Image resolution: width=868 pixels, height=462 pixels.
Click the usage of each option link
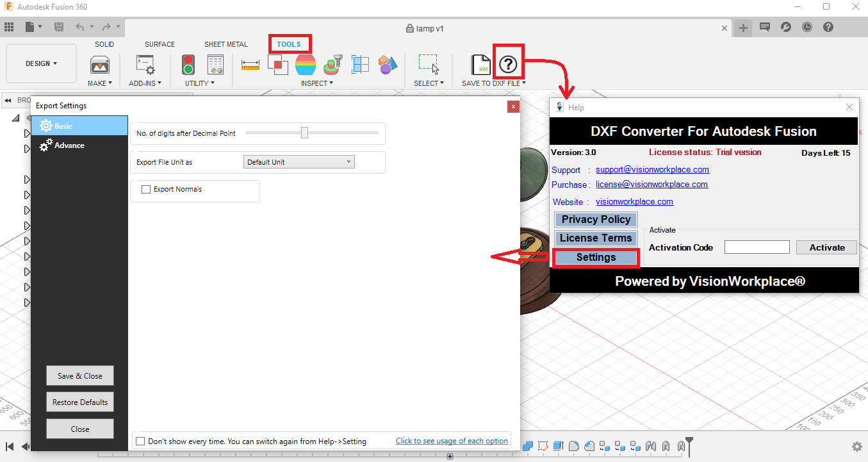pyautogui.click(x=452, y=441)
